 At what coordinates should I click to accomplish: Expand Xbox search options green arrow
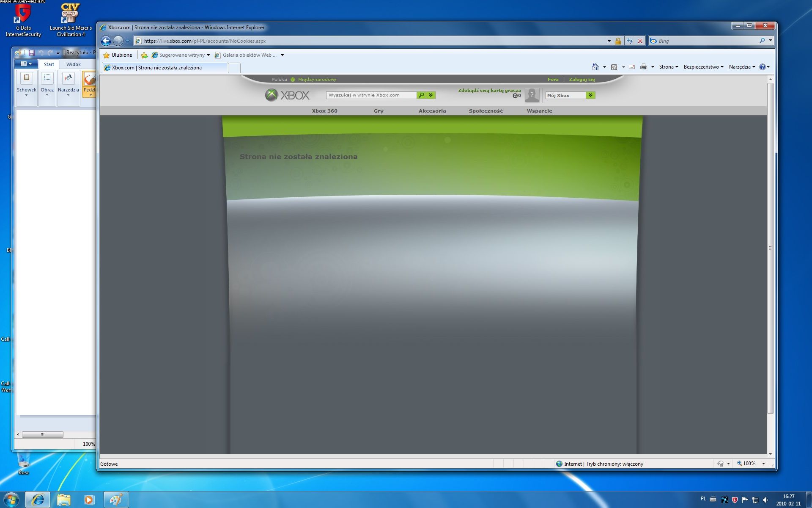pyautogui.click(x=431, y=95)
